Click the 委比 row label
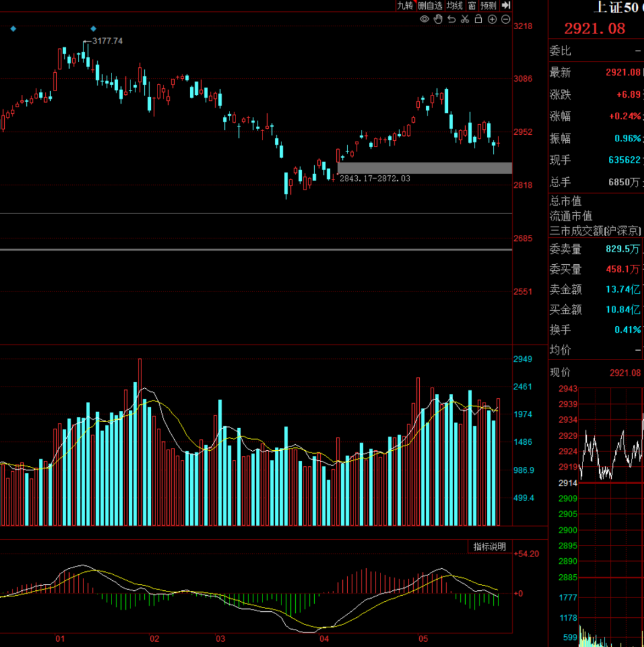Viewport: 644px width, 647px height. [x=561, y=51]
